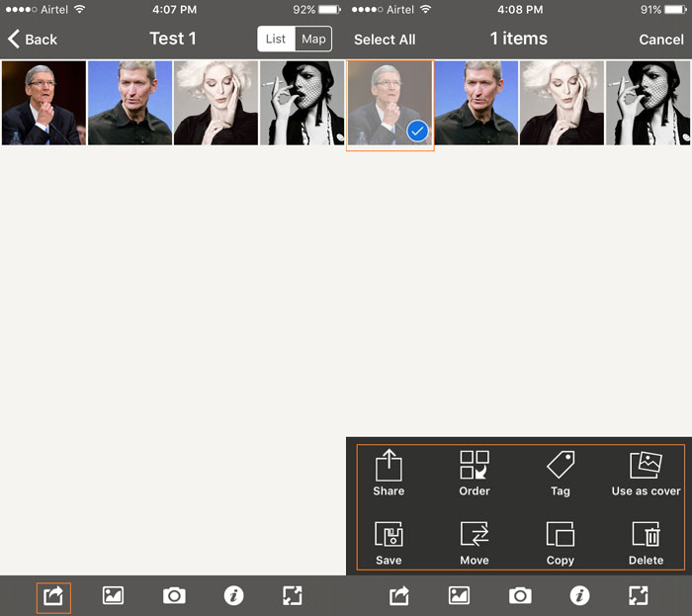Delete the selected photo using the trash icon
Screen dimensions: 692x616
(646, 542)
